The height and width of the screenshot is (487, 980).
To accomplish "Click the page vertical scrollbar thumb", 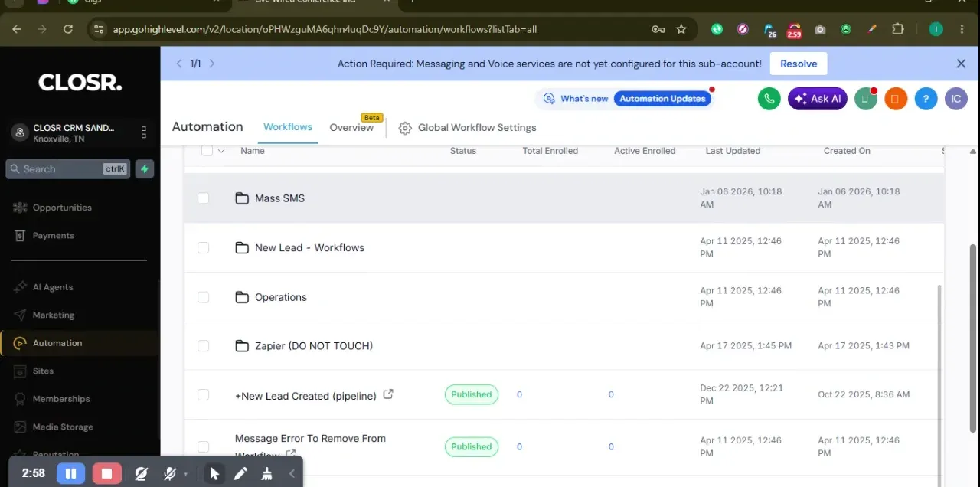I will (x=974, y=338).
